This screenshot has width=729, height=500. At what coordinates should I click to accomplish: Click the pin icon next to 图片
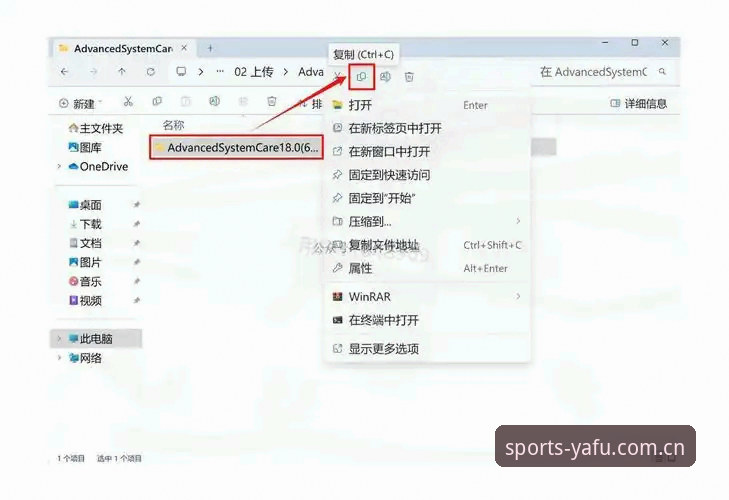(137, 262)
